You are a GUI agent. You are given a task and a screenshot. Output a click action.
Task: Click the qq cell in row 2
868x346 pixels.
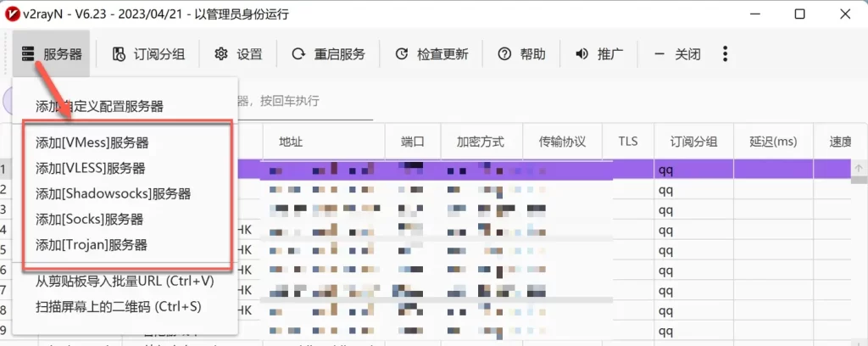pos(694,190)
